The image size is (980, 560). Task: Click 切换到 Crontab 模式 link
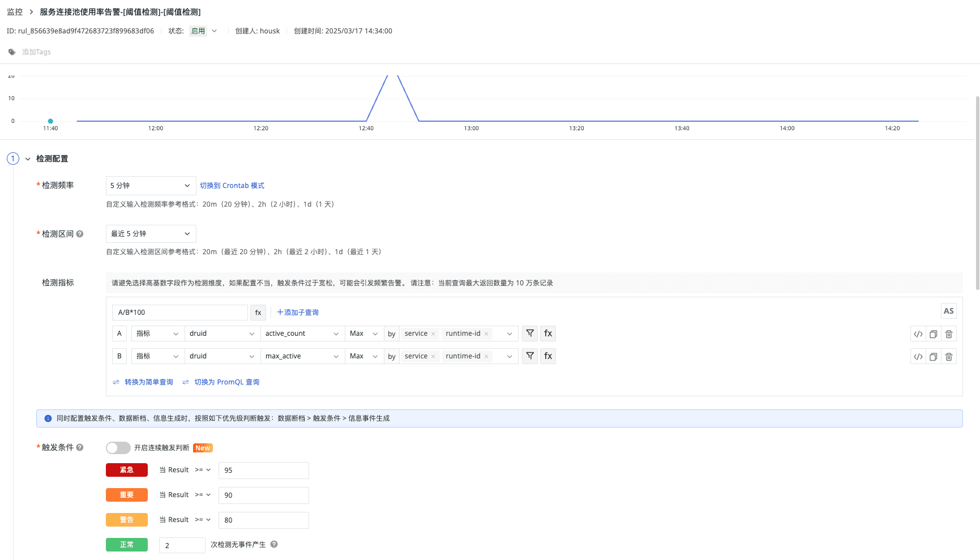pyautogui.click(x=232, y=186)
